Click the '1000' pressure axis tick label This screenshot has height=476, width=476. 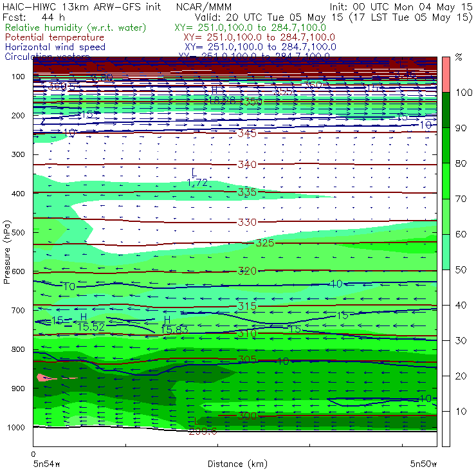click(x=16, y=428)
